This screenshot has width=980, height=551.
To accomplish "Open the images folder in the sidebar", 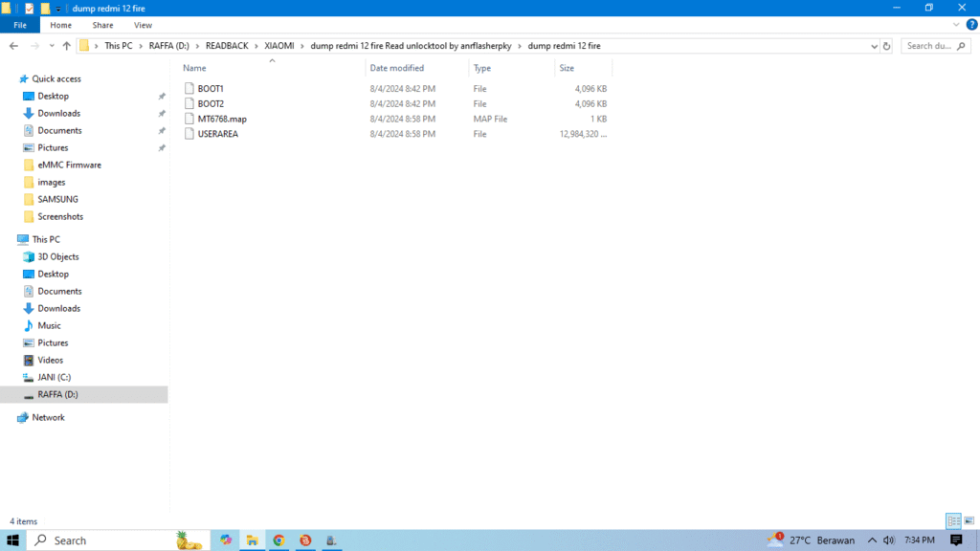I will [52, 183].
